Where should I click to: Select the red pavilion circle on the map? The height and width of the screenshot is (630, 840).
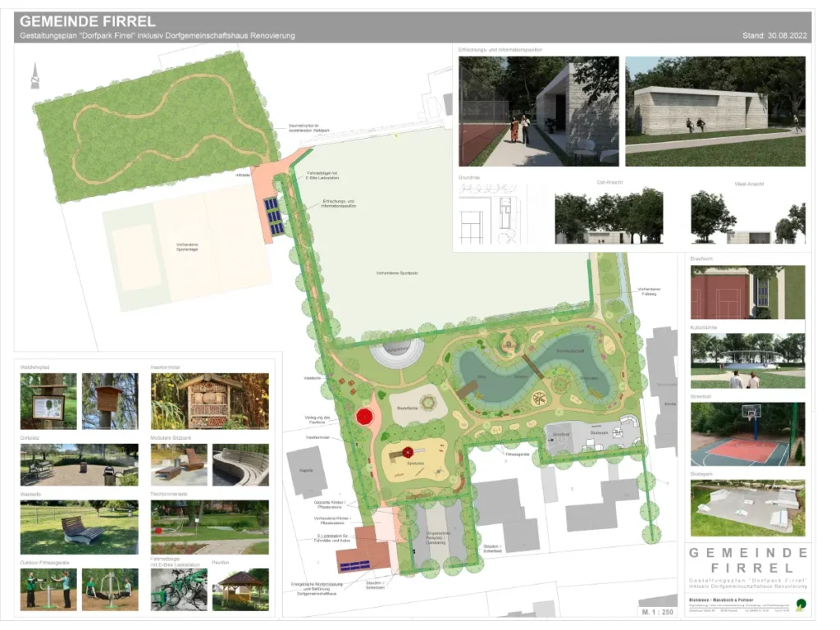[364, 417]
